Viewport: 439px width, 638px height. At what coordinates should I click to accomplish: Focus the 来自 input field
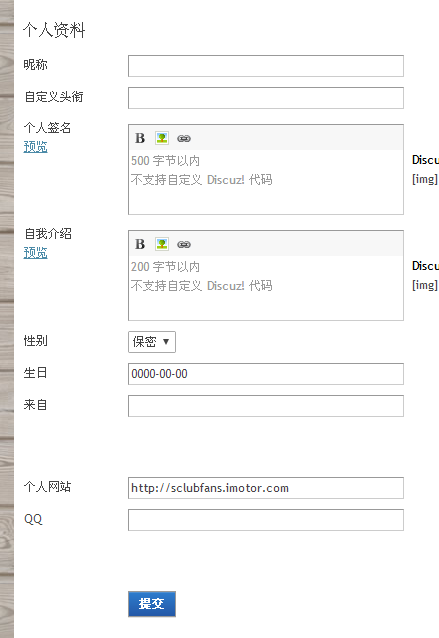point(266,406)
